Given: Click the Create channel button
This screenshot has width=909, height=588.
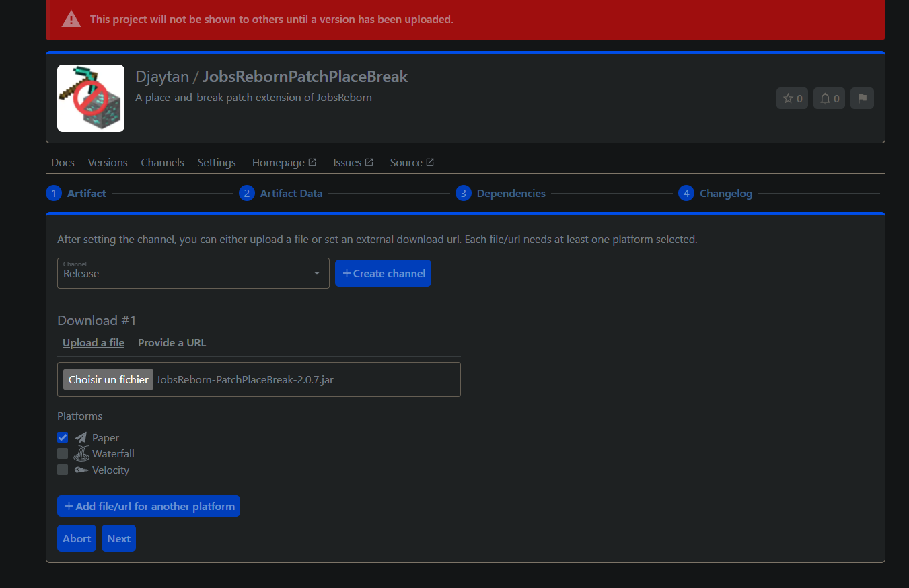Looking at the screenshot, I should [383, 273].
